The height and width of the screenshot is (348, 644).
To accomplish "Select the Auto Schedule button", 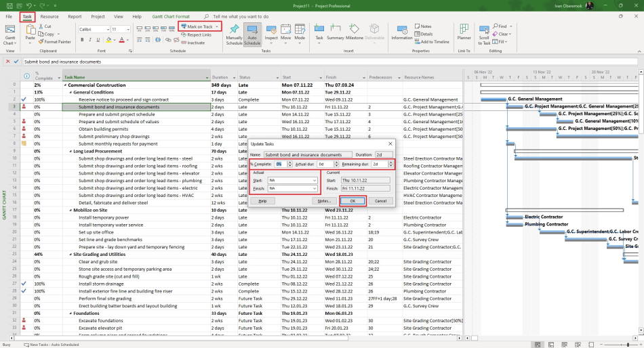I will pyautogui.click(x=252, y=34).
